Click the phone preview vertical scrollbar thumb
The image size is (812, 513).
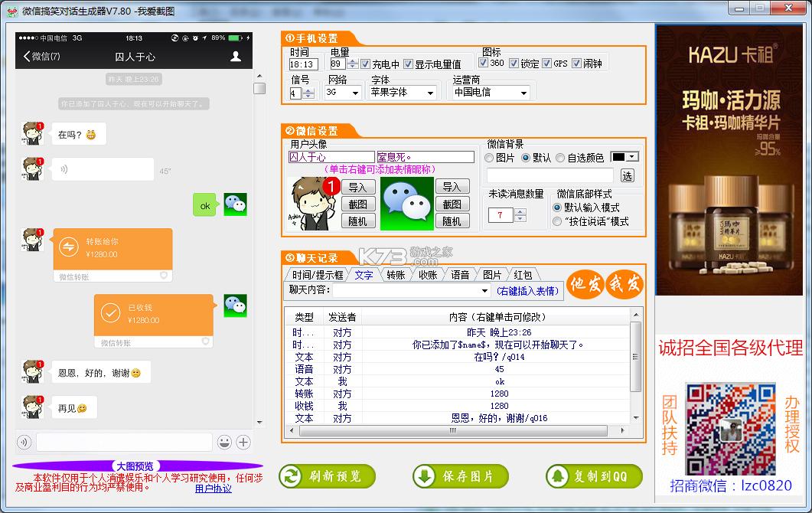point(259,88)
